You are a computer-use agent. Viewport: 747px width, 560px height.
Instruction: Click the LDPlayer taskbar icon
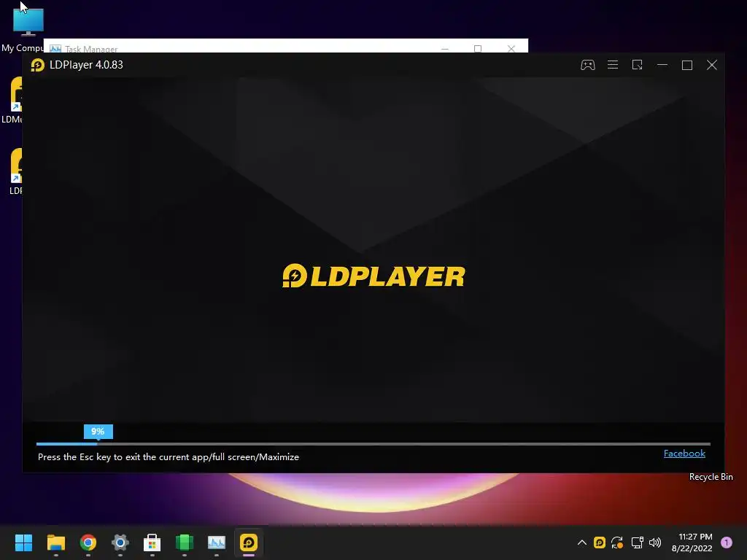(249, 542)
